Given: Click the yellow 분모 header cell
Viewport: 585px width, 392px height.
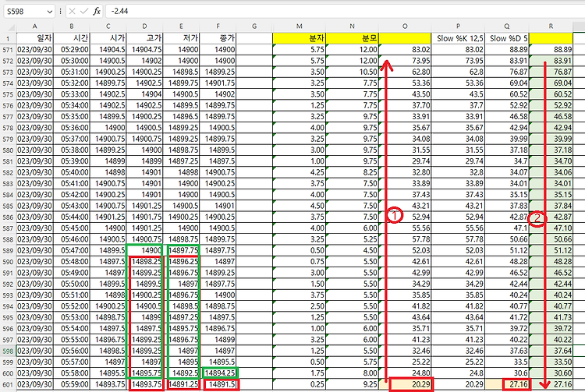Looking at the screenshot, I should point(353,38).
